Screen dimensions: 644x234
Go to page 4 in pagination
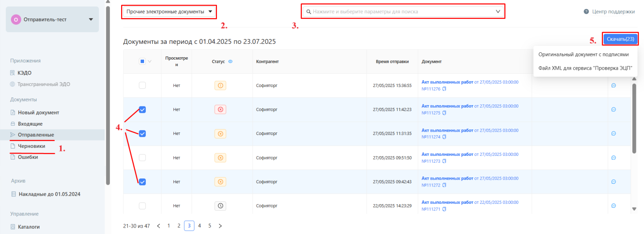(x=199, y=226)
